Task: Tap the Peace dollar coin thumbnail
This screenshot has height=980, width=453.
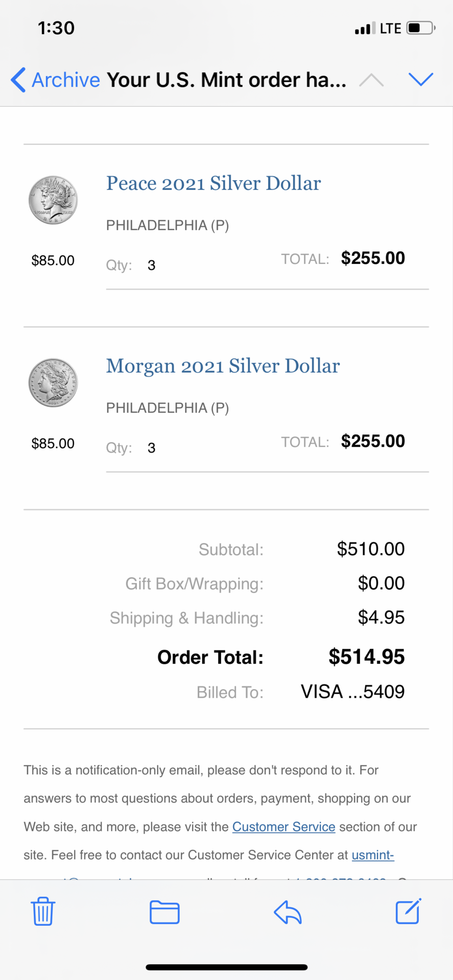Action: click(53, 200)
